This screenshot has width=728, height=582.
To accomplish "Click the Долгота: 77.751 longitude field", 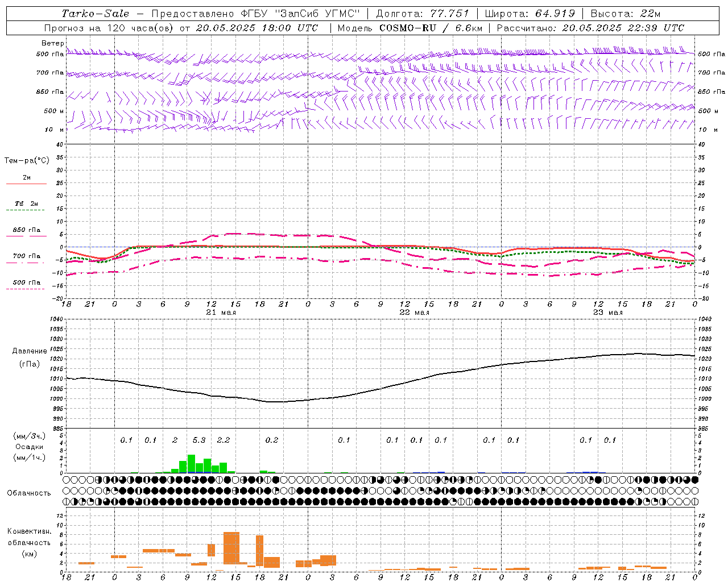I will [x=423, y=14].
